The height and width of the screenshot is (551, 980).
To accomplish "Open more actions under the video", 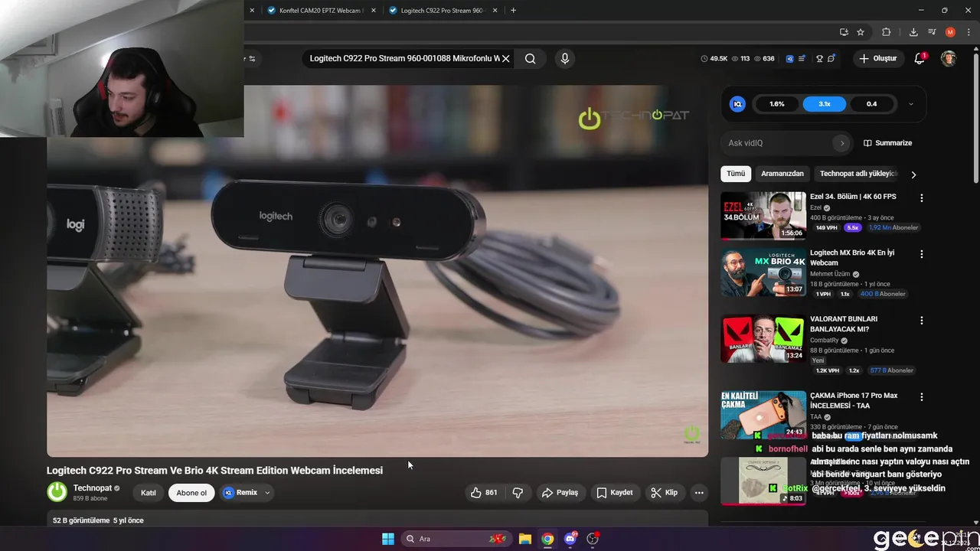I will (699, 493).
